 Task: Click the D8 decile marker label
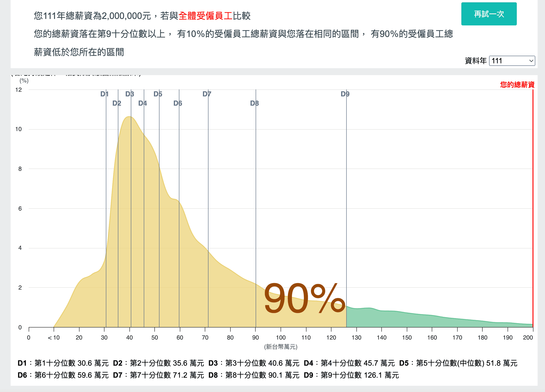coord(254,103)
